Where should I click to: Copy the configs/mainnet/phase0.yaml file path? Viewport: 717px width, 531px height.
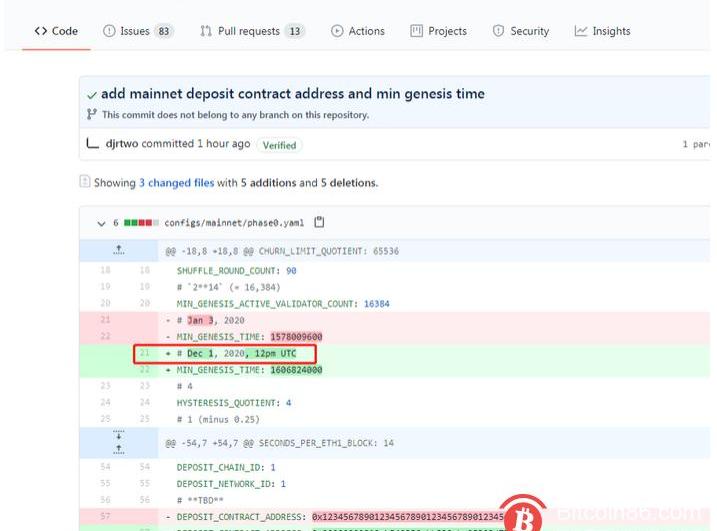319,223
